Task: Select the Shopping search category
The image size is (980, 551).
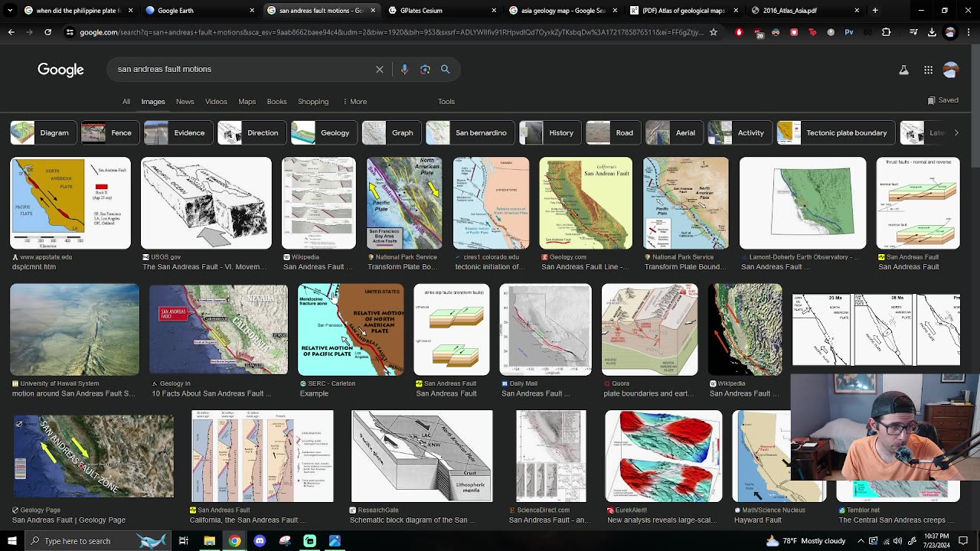Action: pyautogui.click(x=313, y=102)
